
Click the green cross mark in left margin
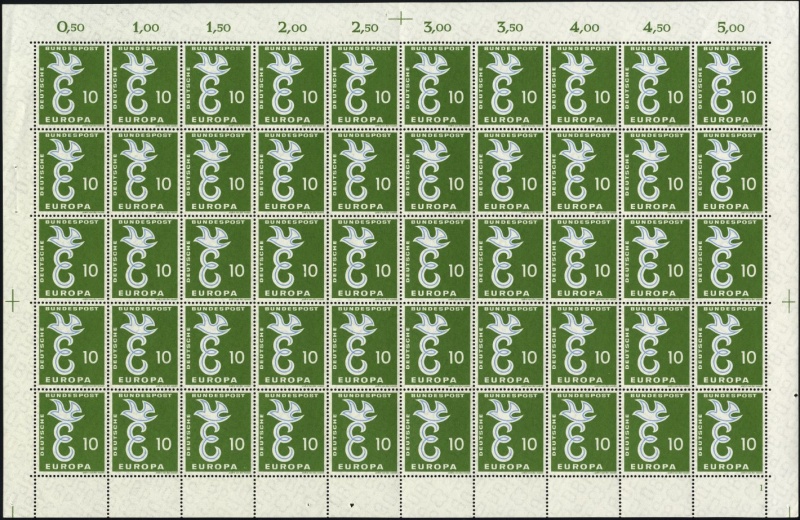pos(12,297)
